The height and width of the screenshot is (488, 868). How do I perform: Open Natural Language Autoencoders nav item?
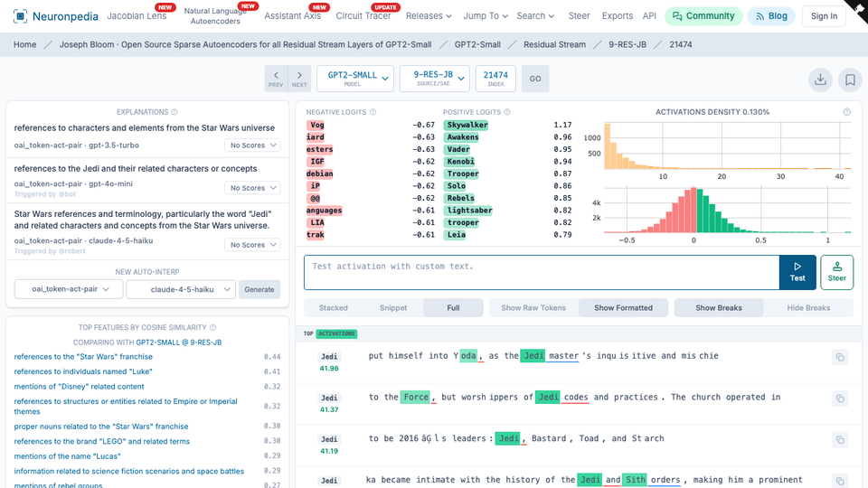215,16
